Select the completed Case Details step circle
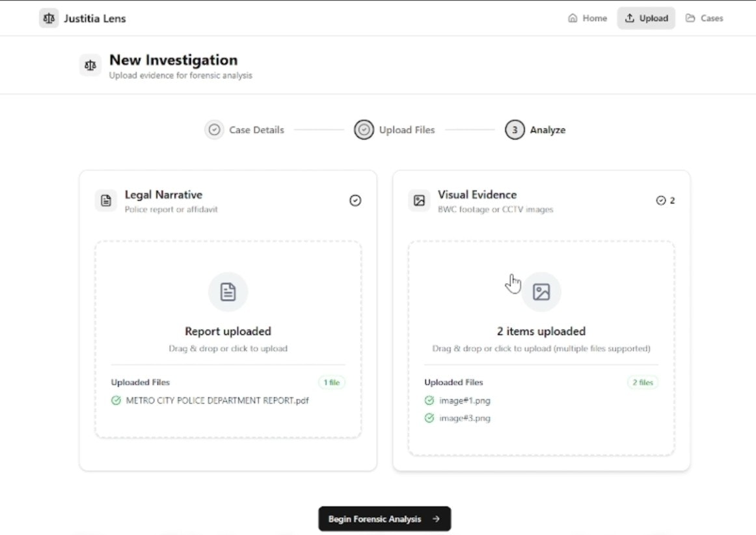 [x=214, y=130]
